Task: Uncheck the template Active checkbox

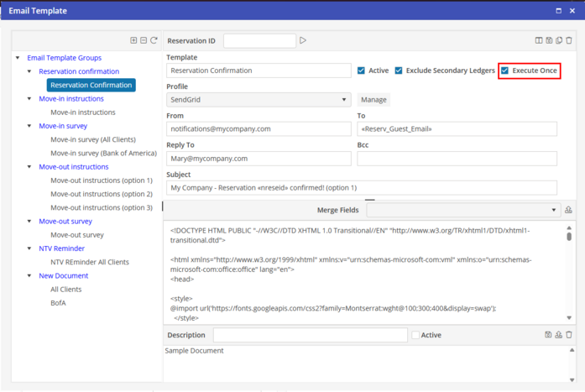Action: click(x=361, y=71)
